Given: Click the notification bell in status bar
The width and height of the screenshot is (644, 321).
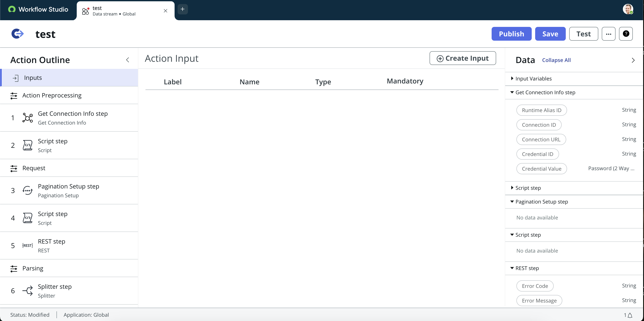Looking at the screenshot, I should [x=630, y=315].
